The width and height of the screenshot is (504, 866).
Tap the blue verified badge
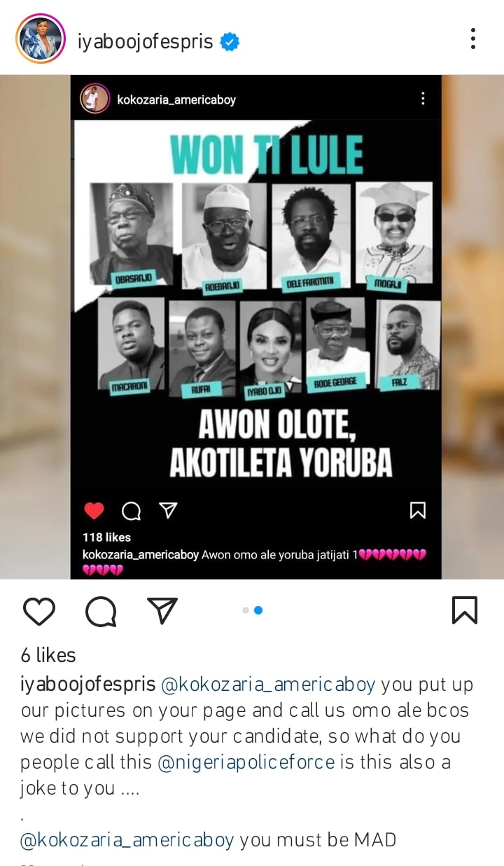pyautogui.click(x=230, y=42)
